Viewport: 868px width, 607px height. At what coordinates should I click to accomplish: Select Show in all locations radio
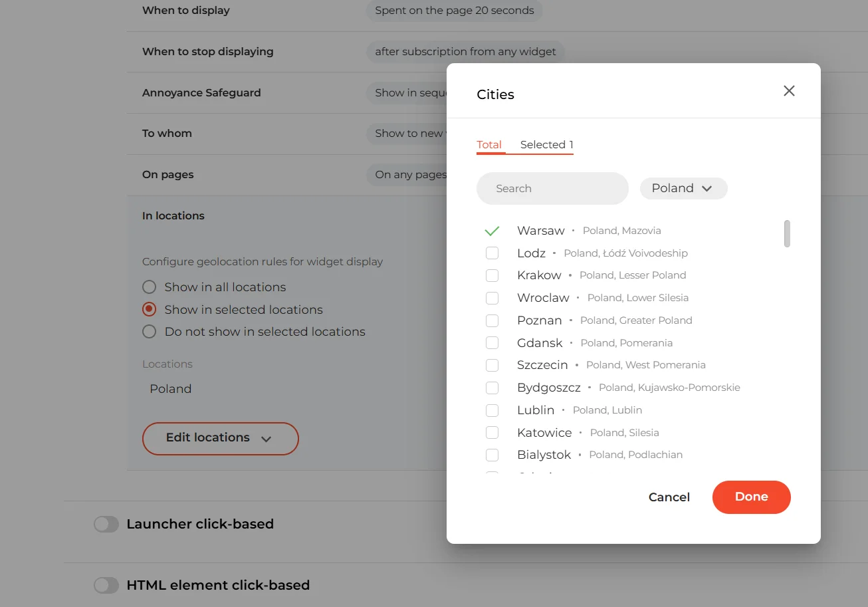150,287
